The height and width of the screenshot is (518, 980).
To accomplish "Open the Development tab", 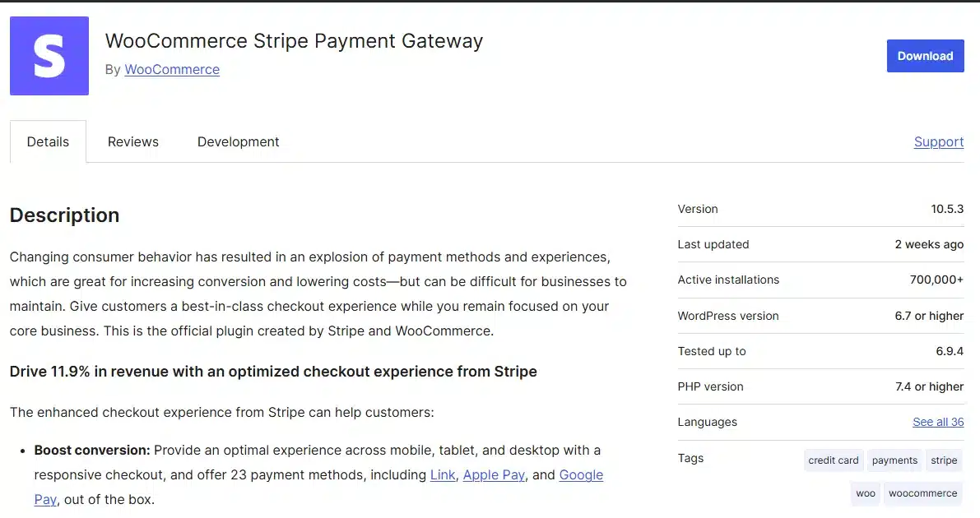I will click(x=238, y=141).
